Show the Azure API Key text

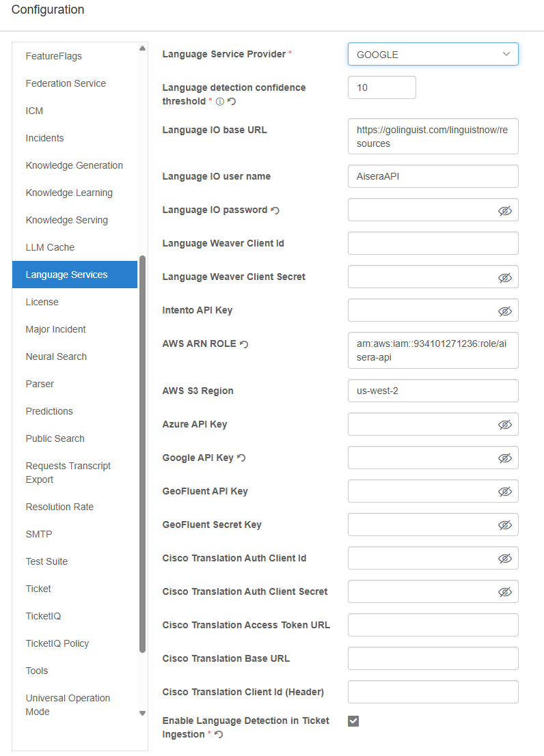click(x=504, y=425)
